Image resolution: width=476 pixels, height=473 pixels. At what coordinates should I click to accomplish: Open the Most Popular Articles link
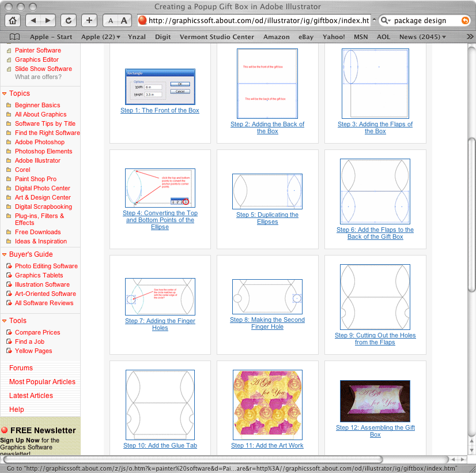coord(42,382)
